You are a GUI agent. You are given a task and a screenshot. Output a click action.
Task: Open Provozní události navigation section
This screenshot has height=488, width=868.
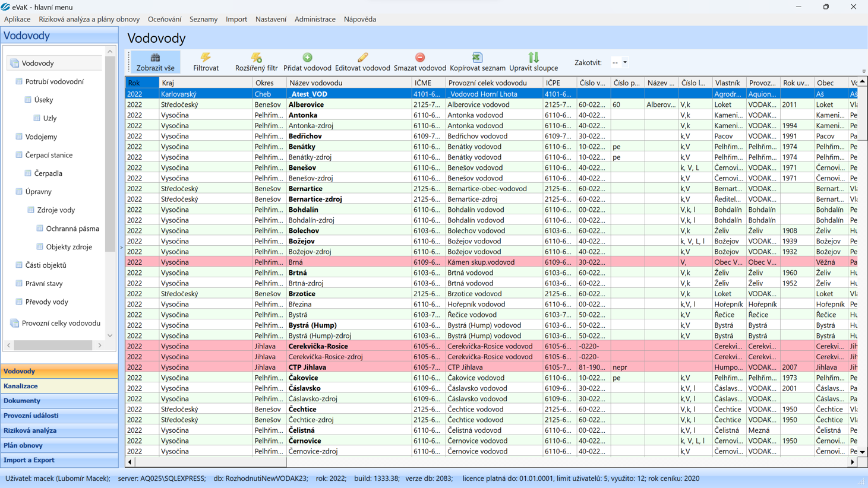pos(59,416)
